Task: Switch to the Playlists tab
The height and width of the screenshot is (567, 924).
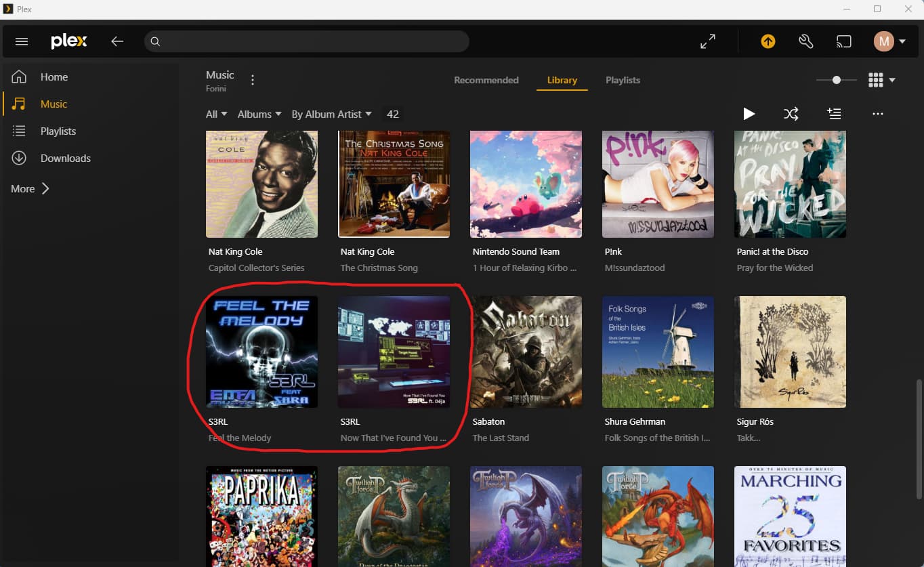Action: point(623,80)
